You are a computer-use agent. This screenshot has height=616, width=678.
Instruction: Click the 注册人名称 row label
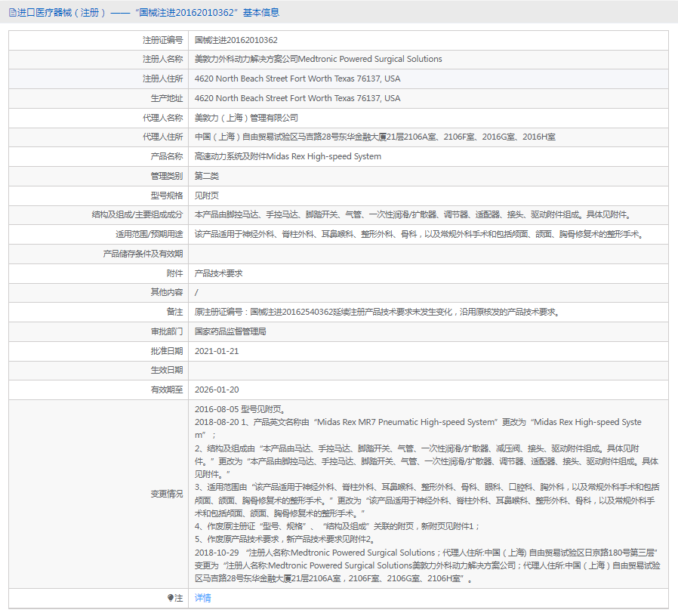[163, 59]
